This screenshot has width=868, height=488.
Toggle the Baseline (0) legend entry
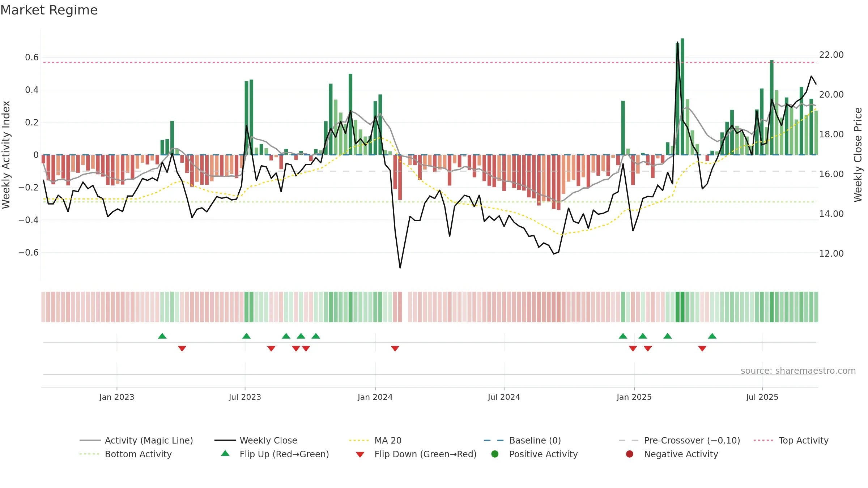[522, 440]
